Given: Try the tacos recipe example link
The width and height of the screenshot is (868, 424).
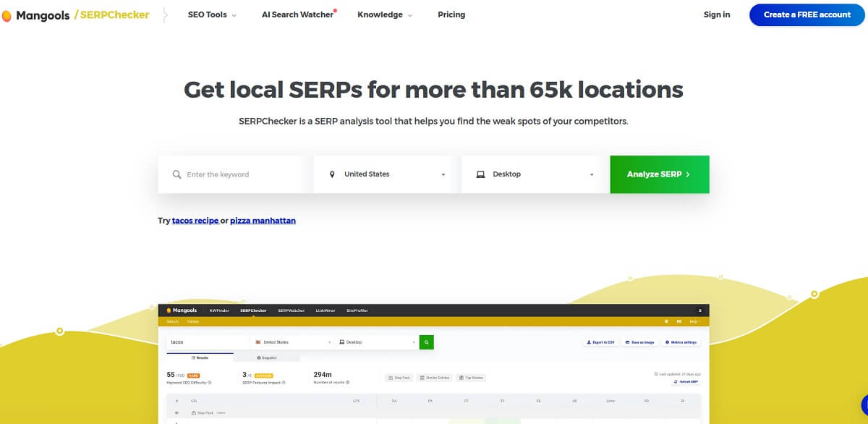Looking at the screenshot, I should pyautogui.click(x=195, y=220).
